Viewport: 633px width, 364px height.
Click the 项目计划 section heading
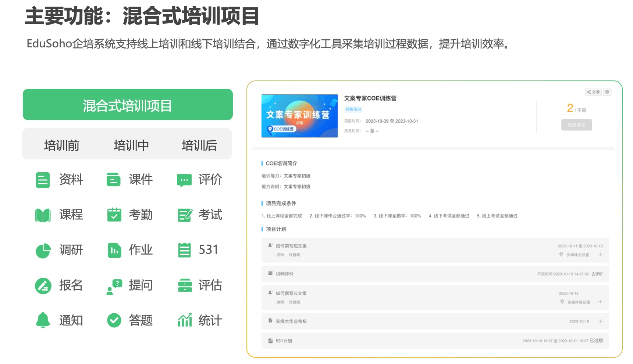pos(276,229)
